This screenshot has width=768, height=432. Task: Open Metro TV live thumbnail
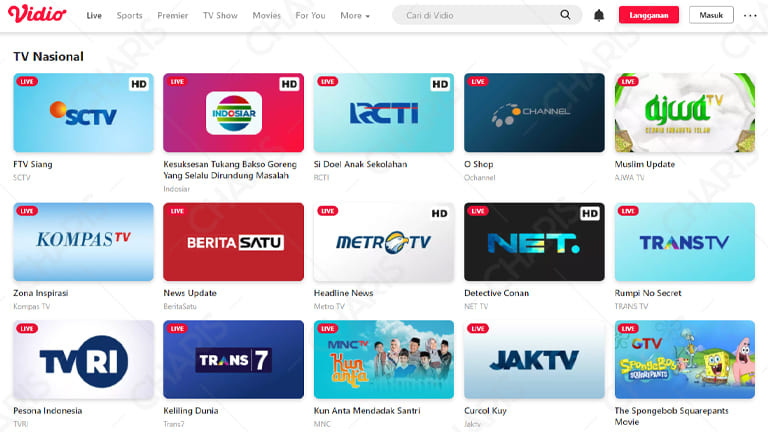pyautogui.click(x=384, y=242)
